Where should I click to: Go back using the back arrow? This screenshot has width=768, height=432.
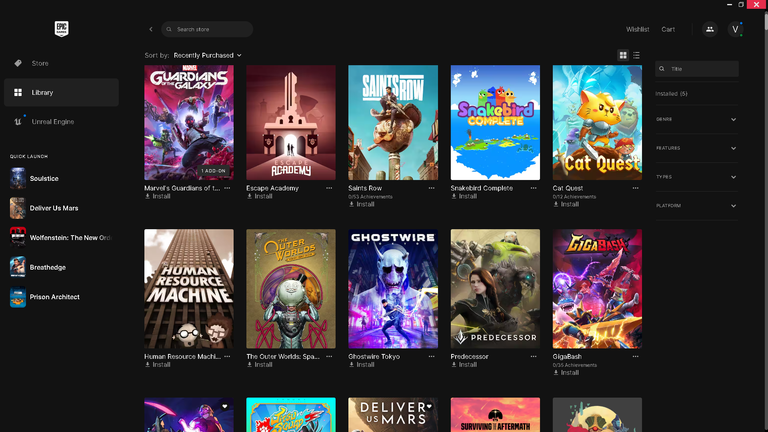pos(151,29)
